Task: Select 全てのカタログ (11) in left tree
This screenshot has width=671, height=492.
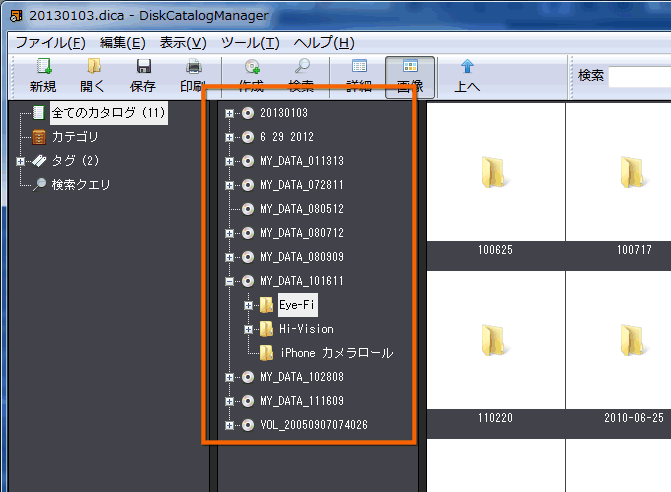Action: coord(109,113)
